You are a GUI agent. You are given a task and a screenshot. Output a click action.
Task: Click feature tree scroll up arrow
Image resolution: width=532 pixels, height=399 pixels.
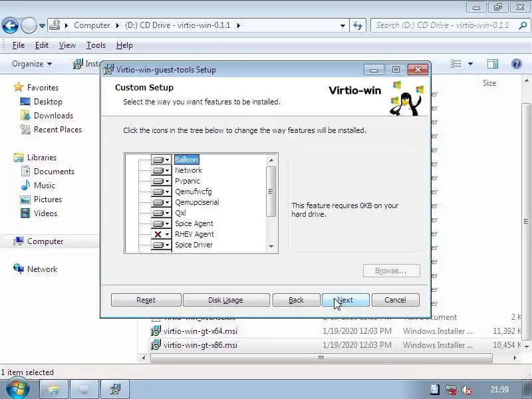[271, 160]
